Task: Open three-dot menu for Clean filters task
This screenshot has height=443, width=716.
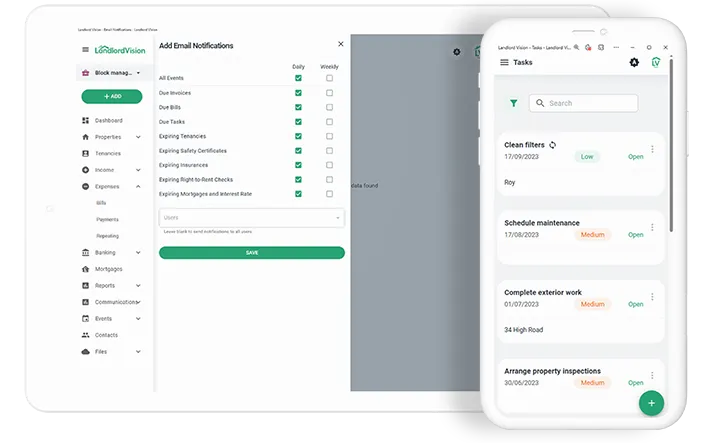Action: pos(652,149)
